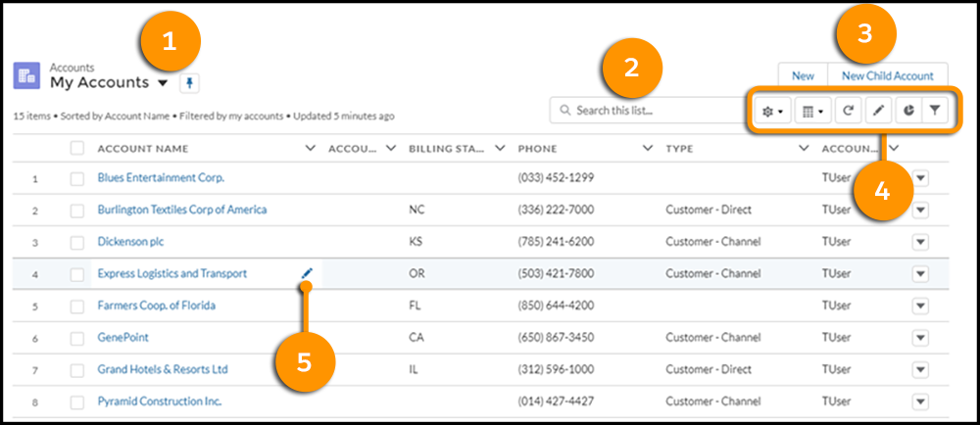The width and height of the screenshot is (980, 425).
Task: Click the New button
Action: pyautogui.click(x=803, y=75)
